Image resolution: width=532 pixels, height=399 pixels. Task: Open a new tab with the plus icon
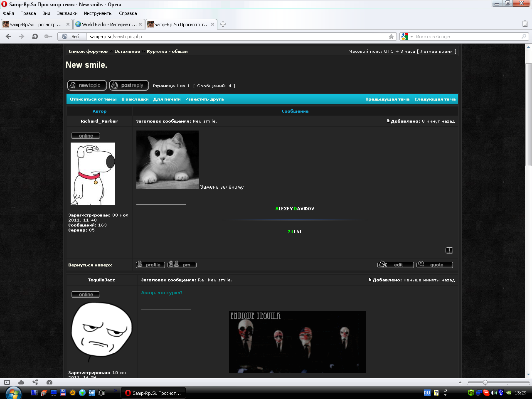223,24
